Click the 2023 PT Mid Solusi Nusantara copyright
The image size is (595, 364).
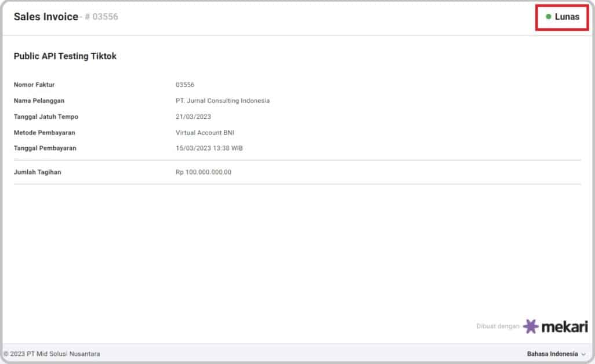pos(52,354)
